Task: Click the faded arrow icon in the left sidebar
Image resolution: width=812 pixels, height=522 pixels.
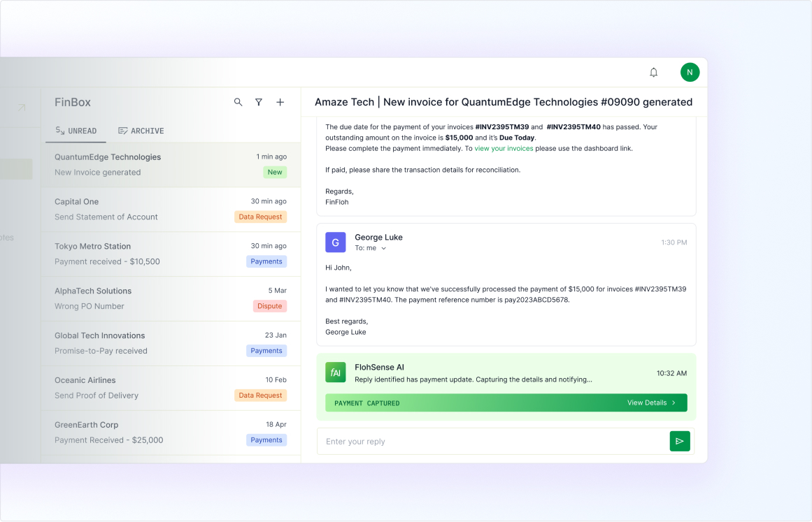Action: click(21, 108)
